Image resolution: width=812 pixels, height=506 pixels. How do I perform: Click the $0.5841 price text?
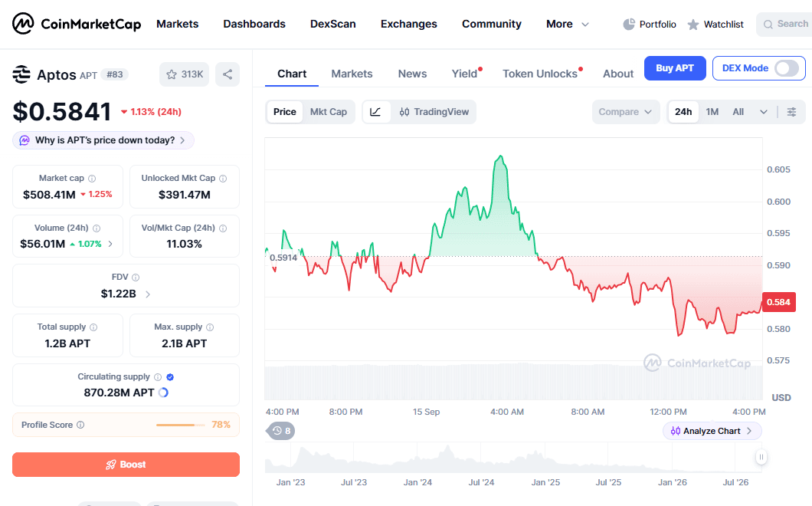click(61, 112)
